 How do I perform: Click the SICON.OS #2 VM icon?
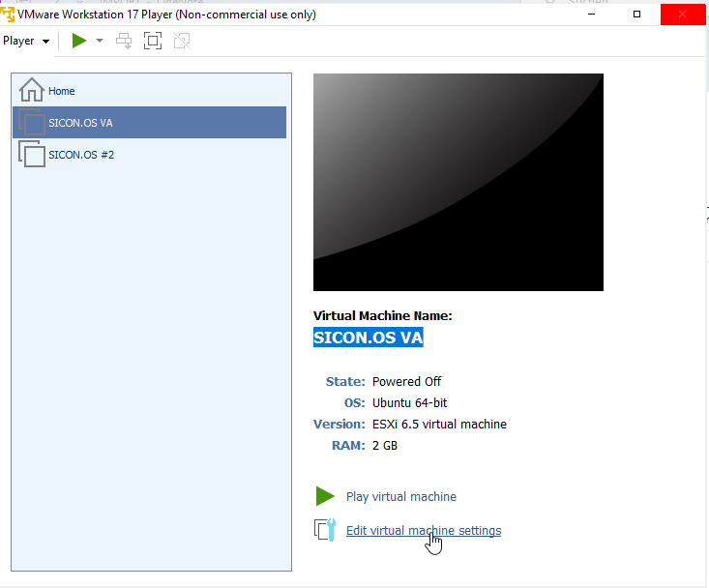(x=32, y=154)
